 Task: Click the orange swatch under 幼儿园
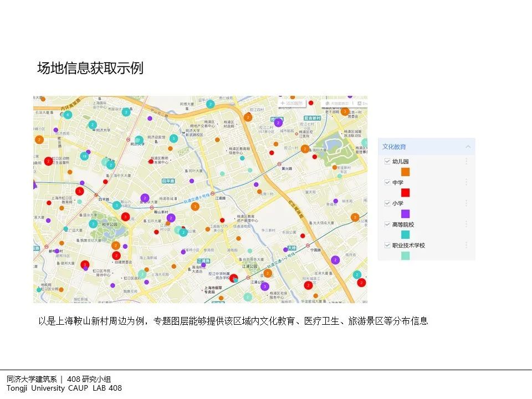click(405, 172)
